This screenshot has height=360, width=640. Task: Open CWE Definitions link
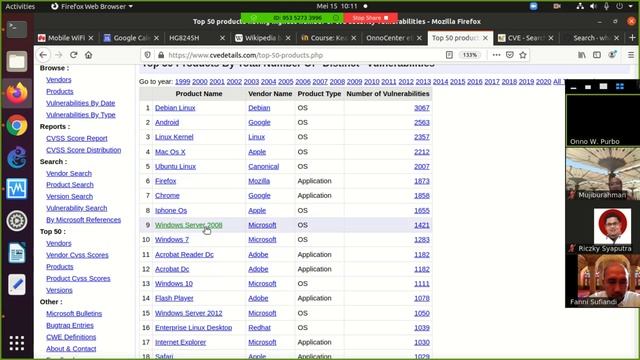tap(71, 337)
